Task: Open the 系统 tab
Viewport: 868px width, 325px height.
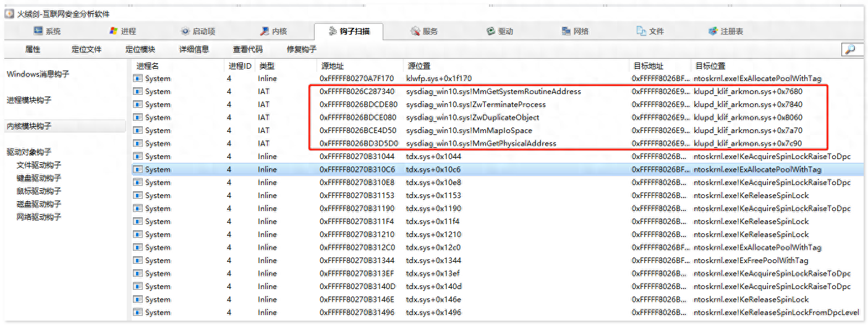Action: [47, 31]
